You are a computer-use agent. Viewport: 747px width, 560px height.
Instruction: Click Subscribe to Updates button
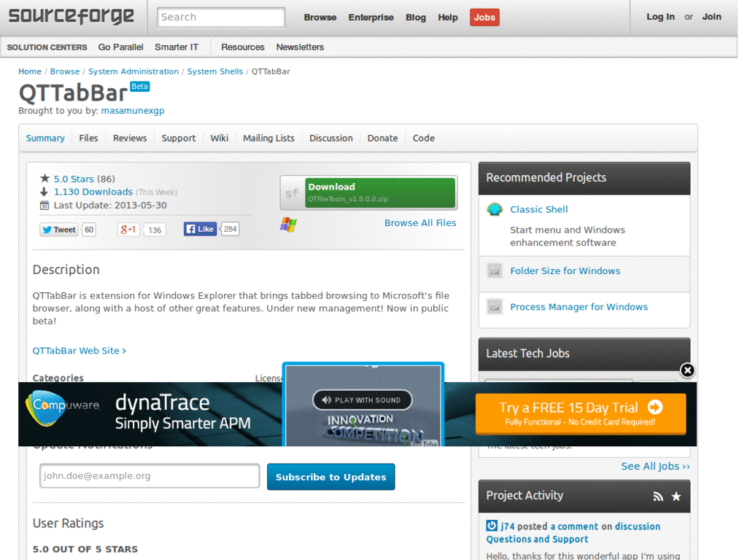pyautogui.click(x=330, y=477)
